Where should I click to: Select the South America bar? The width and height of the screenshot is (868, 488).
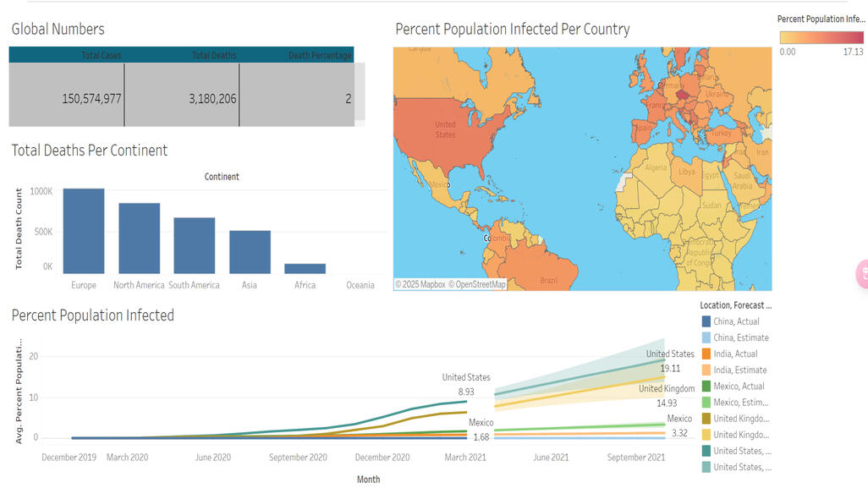195,245
